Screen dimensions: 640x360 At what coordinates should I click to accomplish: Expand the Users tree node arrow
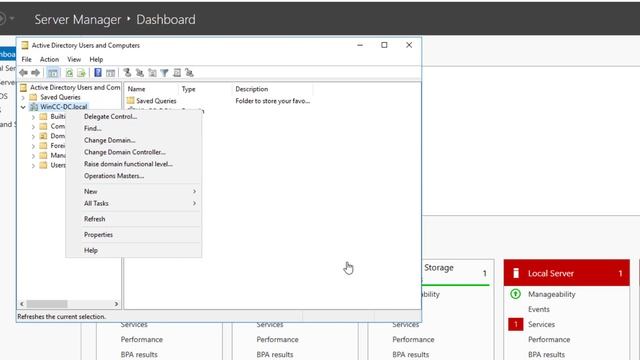click(x=33, y=166)
